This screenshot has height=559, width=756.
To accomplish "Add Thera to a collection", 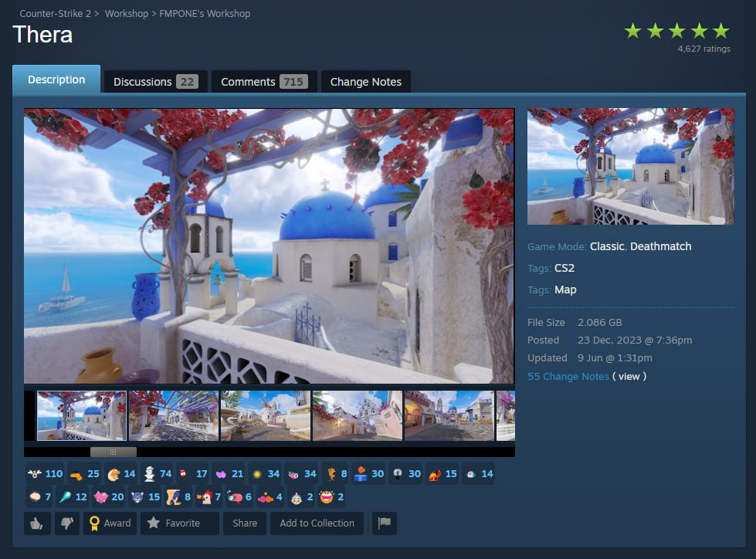I will [x=317, y=523].
